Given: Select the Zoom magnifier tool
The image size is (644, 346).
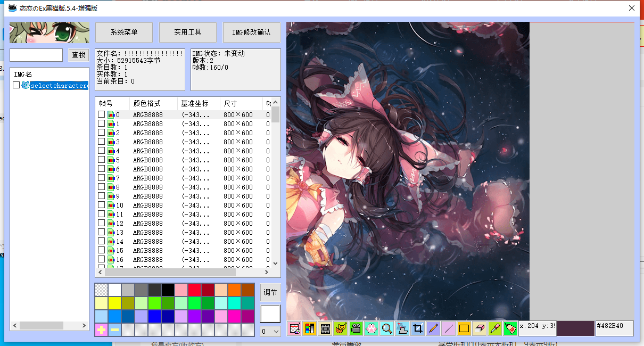Looking at the screenshot, I should [387, 328].
